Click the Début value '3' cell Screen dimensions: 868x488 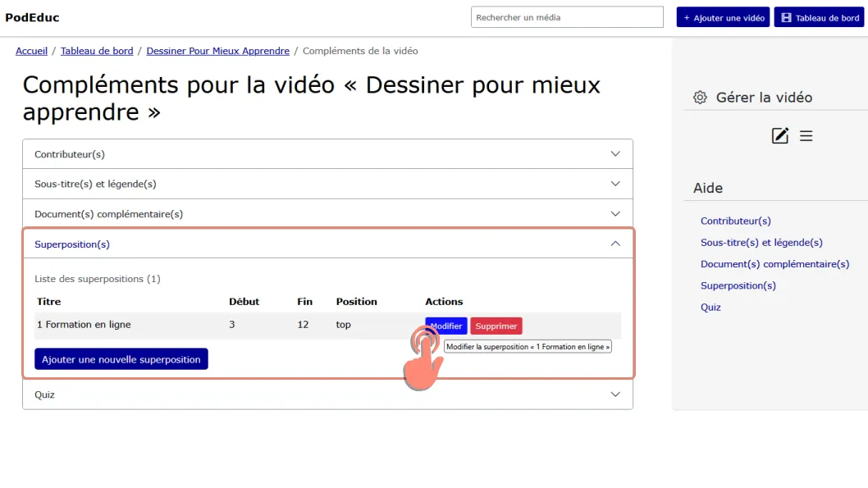232,325
